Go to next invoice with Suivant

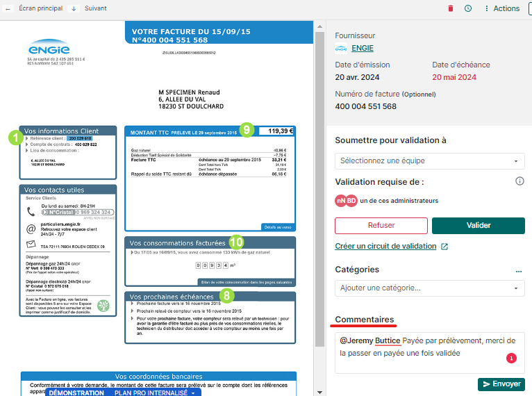[90, 8]
